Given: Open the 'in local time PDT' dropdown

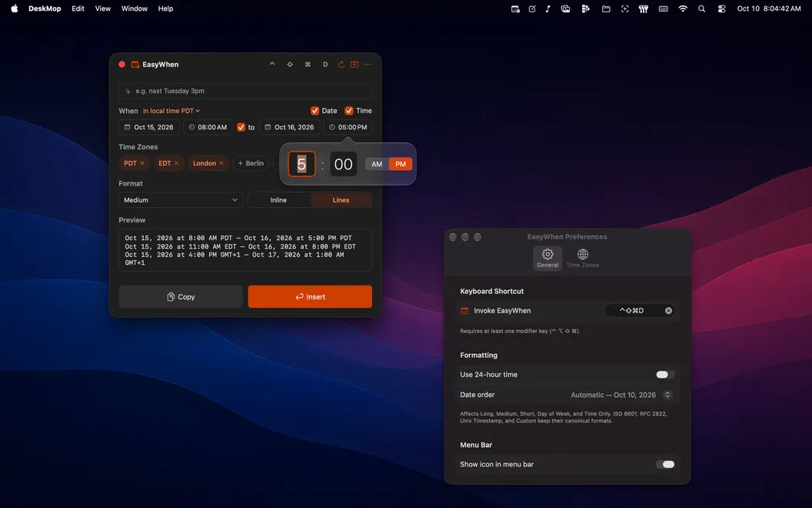Looking at the screenshot, I should (x=171, y=111).
